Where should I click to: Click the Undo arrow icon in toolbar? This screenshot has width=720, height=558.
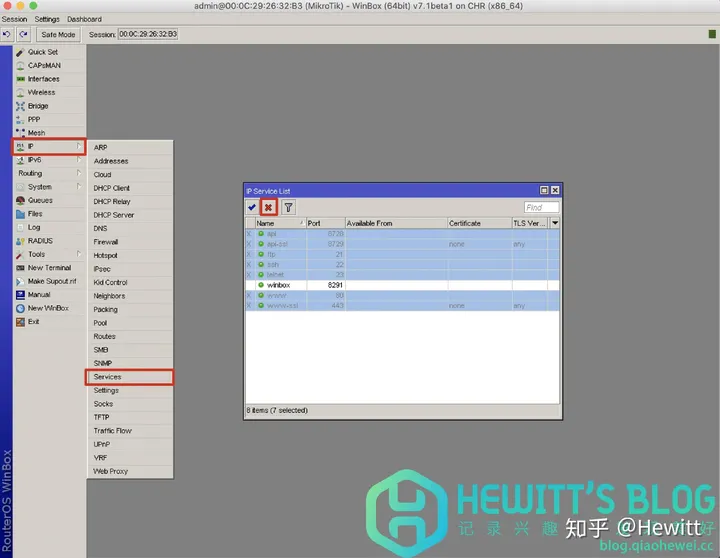[x=7, y=34]
